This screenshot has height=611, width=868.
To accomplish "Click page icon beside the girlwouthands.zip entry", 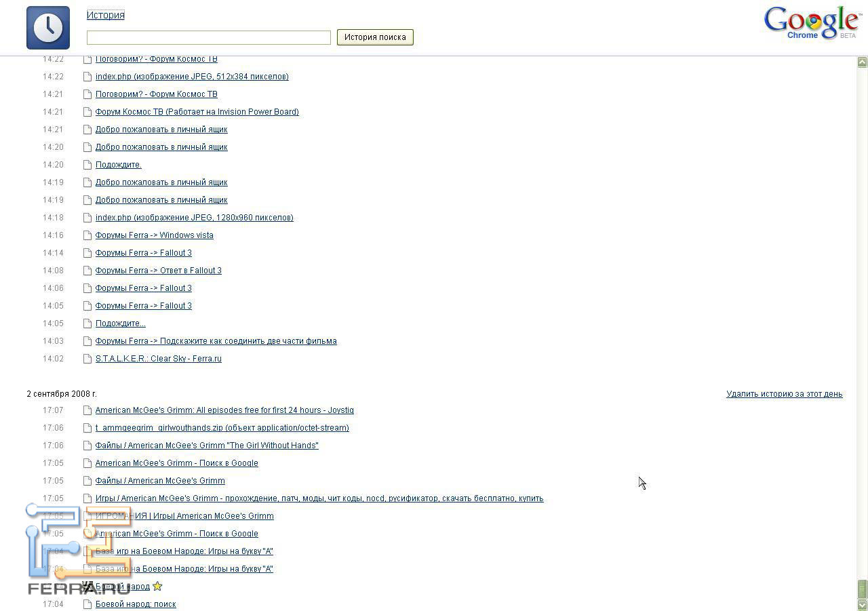I will click(x=87, y=428).
